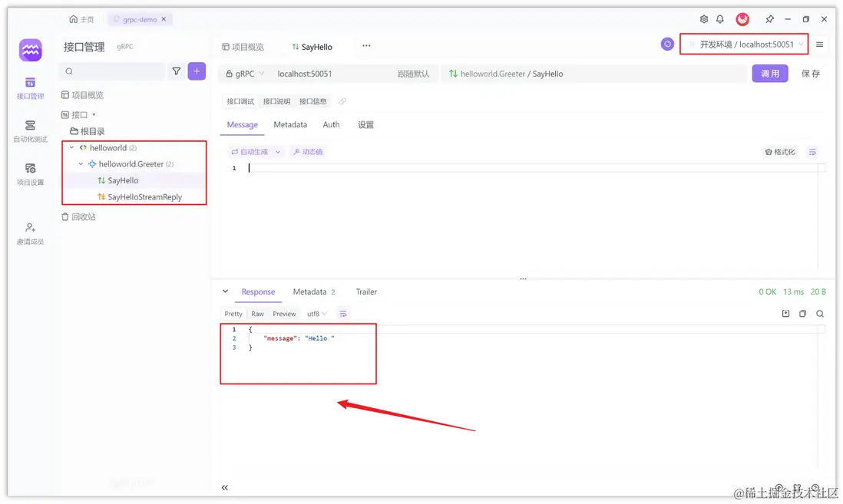Open the 自动化测试 sidebar section
Viewport: 843px width, 504px height.
point(30,132)
